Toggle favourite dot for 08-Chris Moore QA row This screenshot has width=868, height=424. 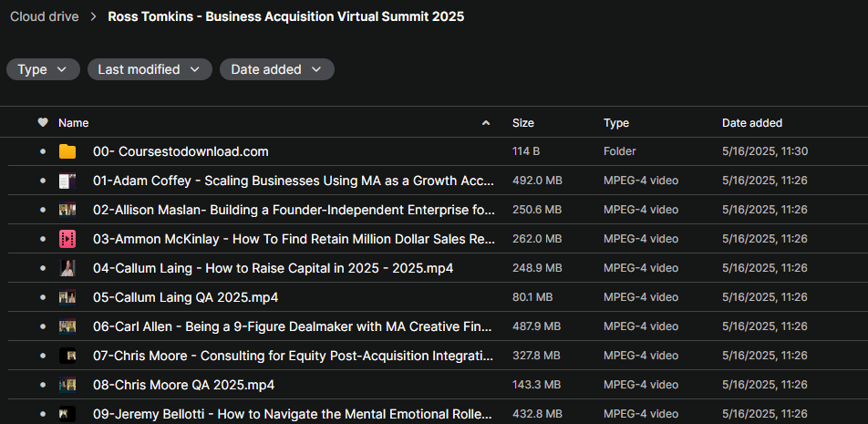43,385
